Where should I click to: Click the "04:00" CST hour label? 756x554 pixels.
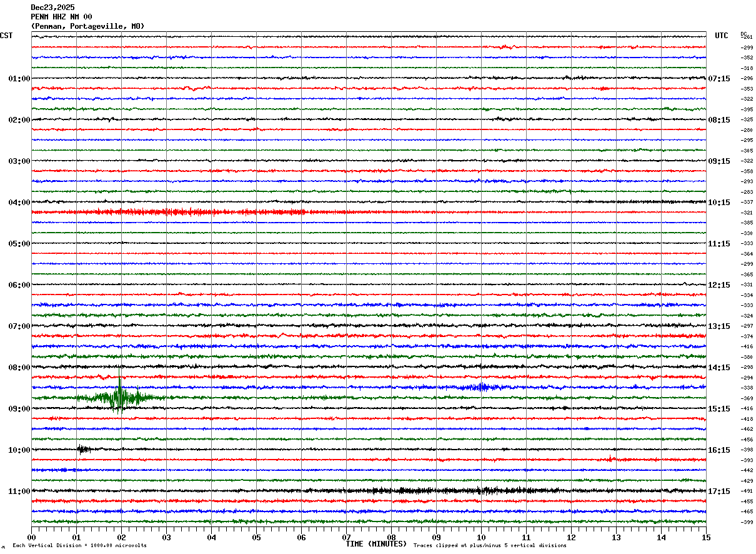click(x=19, y=203)
